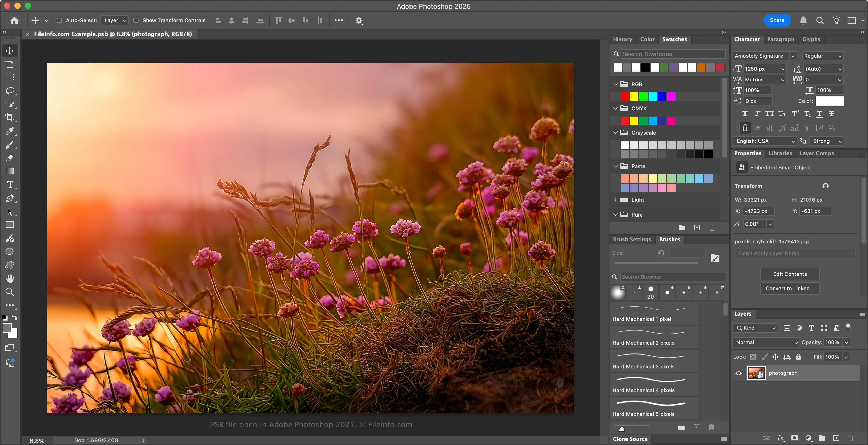Select the Gradient tool
The width and height of the screenshot is (868, 445).
[x=10, y=171]
